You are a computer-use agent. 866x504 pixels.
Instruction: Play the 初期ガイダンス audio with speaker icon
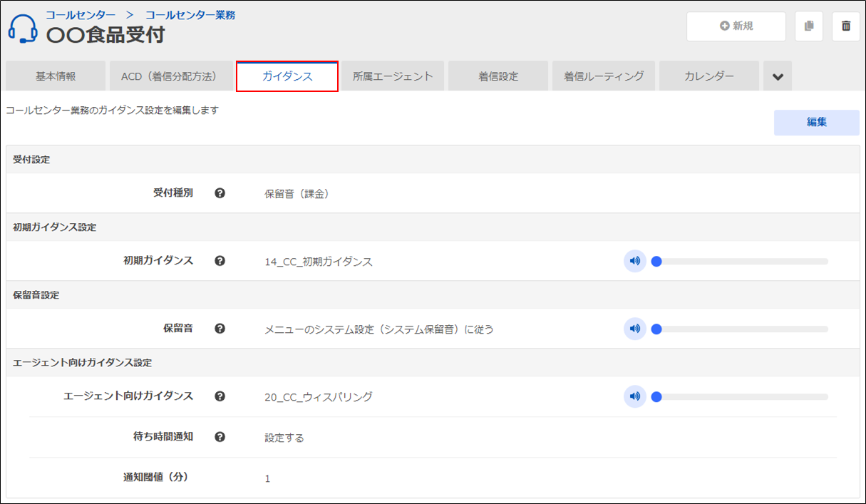(634, 261)
